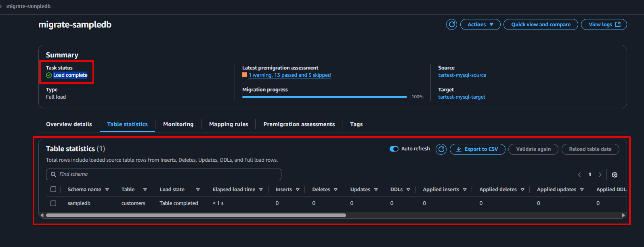This screenshot has height=247, width=644.
Task: Sort by Applied updates column arrow
Action: point(582,190)
